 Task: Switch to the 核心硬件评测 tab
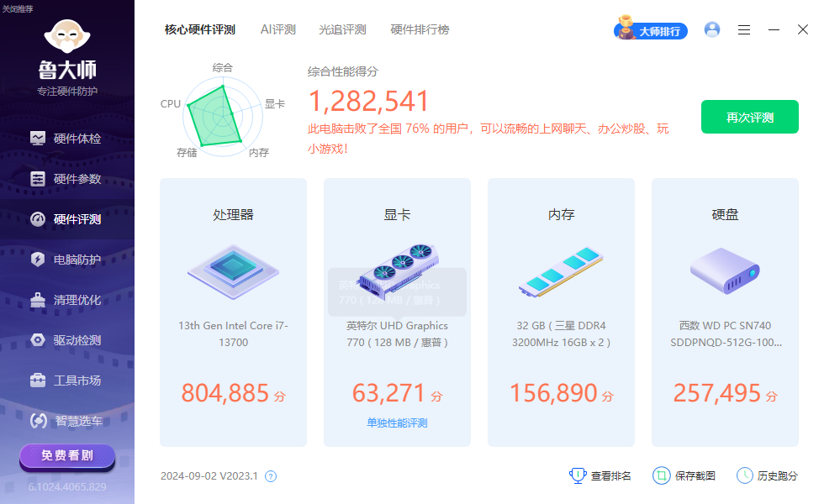200,30
